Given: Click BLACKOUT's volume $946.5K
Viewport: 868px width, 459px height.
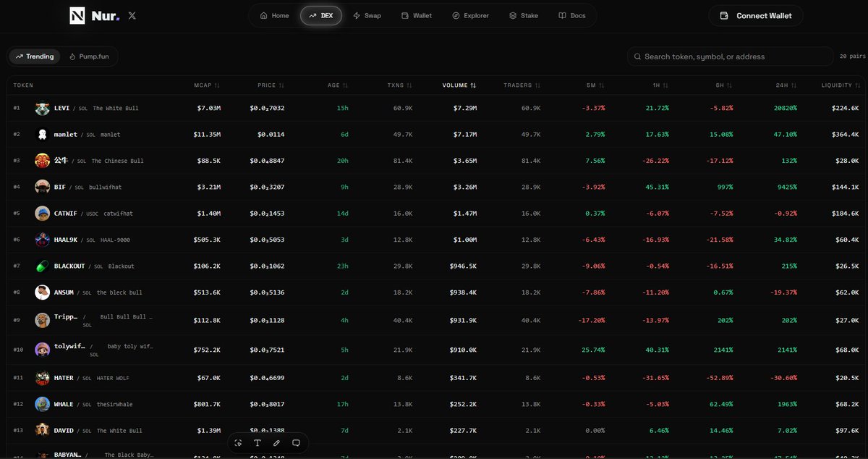Looking at the screenshot, I should (x=463, y=266).
